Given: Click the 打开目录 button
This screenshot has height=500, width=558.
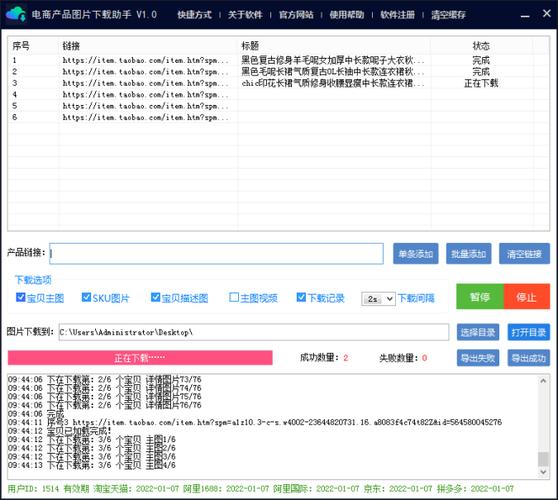Looking at the screenshot, I should 529,332.
